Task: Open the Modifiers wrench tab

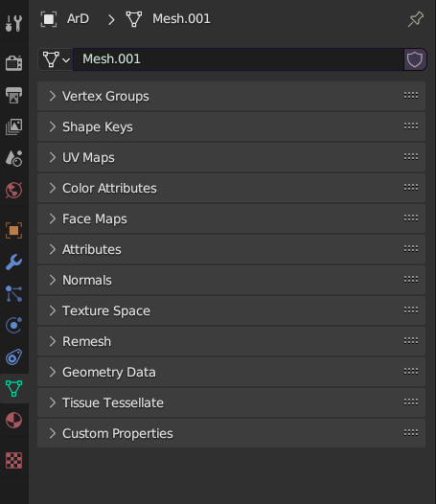Action: (13, 262)
